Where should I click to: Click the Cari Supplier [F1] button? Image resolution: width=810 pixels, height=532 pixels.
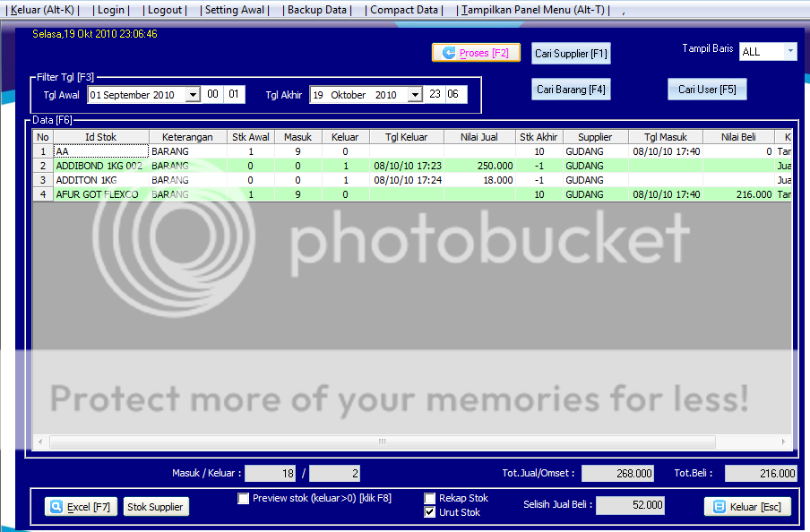(571, 53)
